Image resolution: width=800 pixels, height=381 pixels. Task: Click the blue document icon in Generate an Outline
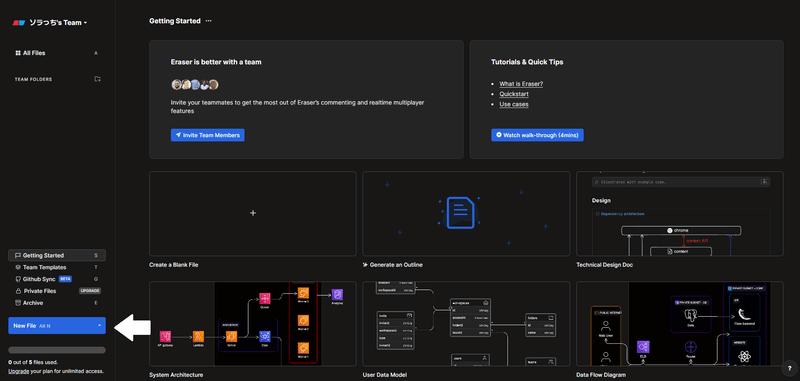pos(460,213)
